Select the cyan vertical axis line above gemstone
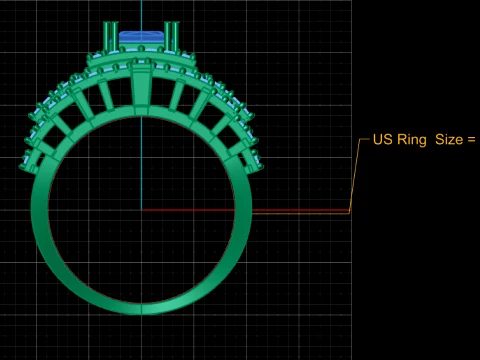The width and height of the screenshot is (480, 360). point(141,15)
